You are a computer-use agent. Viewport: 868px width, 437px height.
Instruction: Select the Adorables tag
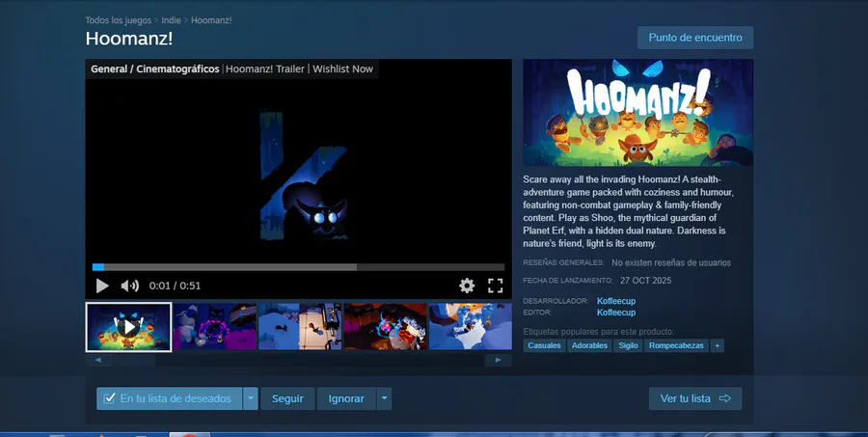point(589,345)
